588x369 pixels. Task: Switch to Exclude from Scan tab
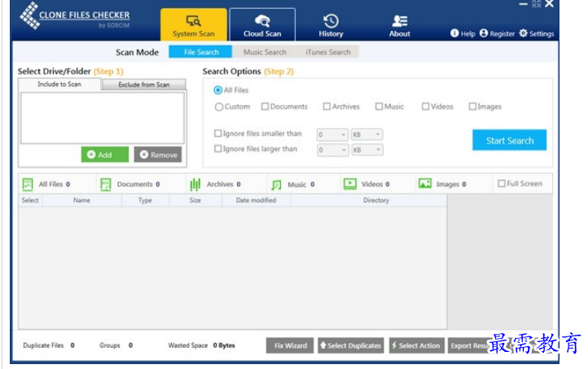(144, 85)
